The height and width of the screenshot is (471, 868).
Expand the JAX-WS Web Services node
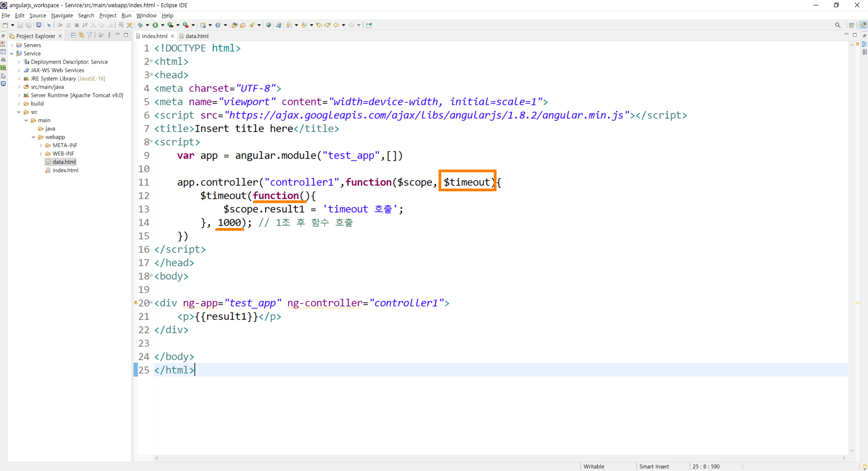[19, 70]
